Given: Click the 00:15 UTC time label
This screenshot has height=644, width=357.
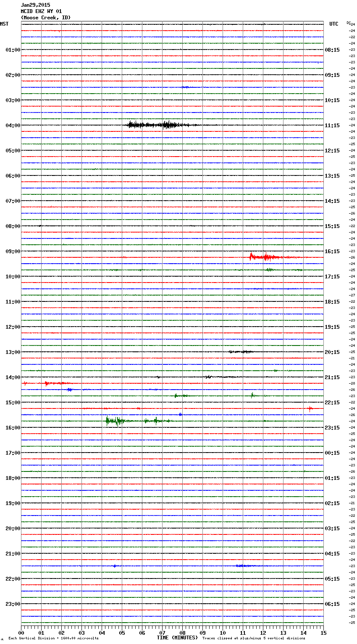Looking at the screenshot, I should [x=332, y=453].
